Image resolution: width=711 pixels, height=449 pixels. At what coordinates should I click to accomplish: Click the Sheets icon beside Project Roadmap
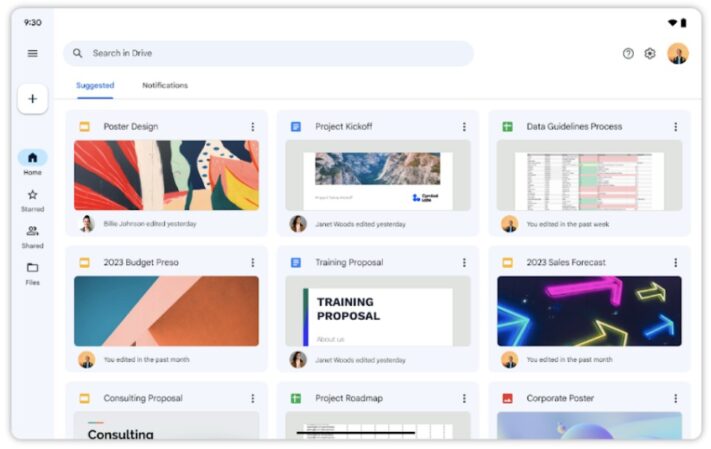296,398
